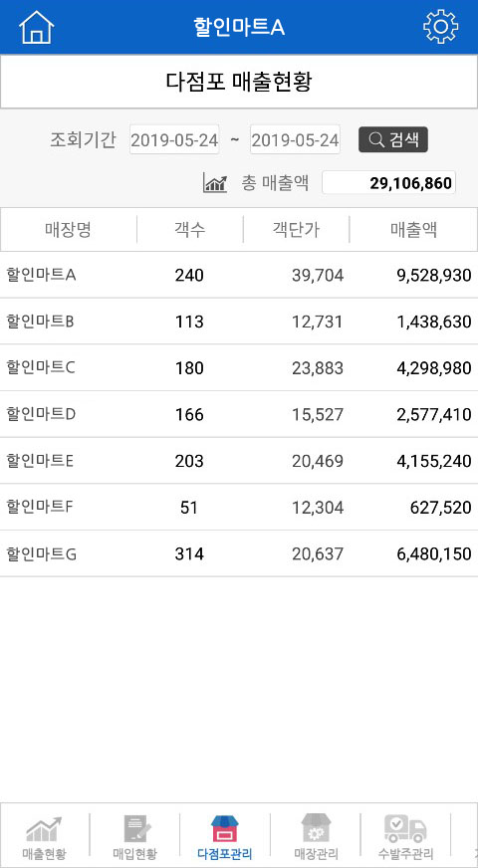Screen dimensions: 478x868
Task: Click the 검색 search button
Action: (x=393, y=139)
